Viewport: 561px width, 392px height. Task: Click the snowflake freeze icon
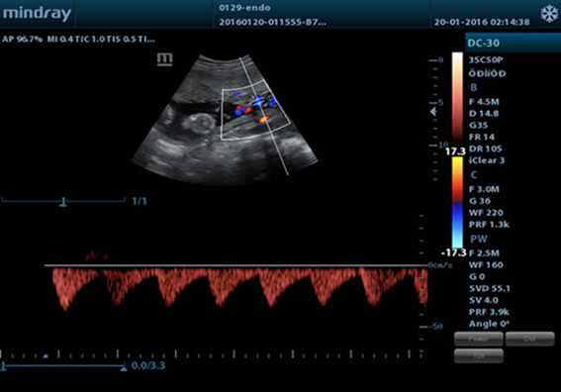click(x=549, y=14)
